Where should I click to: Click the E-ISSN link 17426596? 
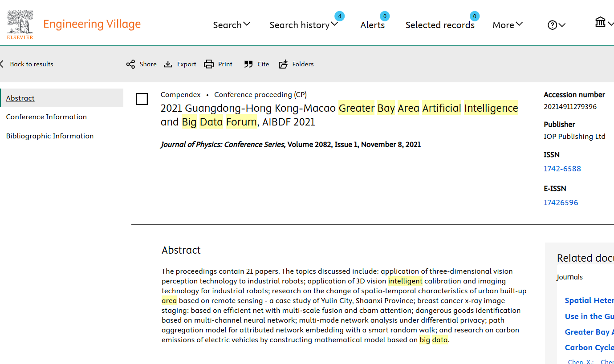point(561,202)
